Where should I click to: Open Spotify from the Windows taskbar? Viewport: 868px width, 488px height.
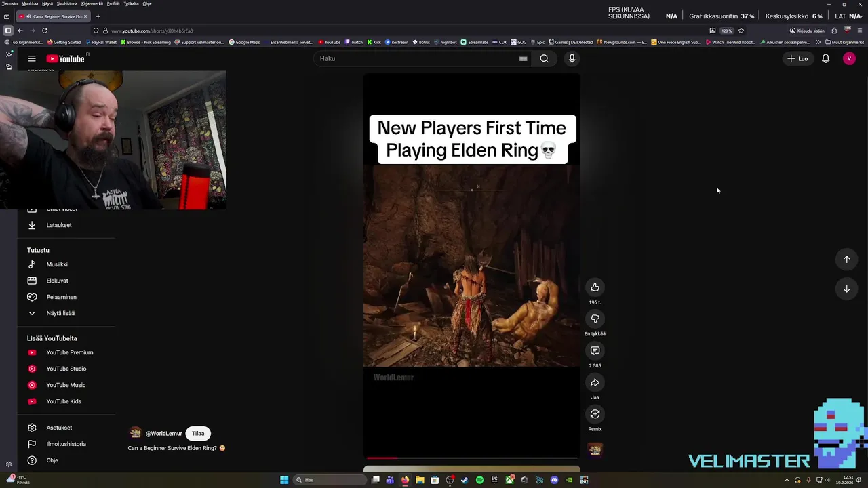[x=479, y=480]
